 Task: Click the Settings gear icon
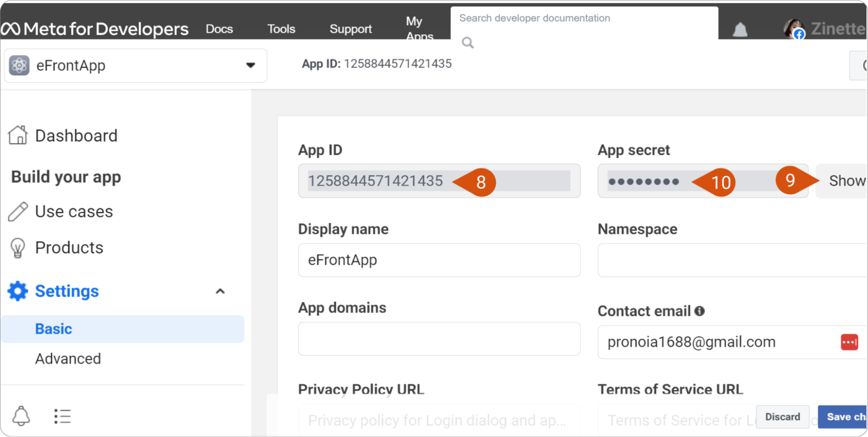pos(18,291)
